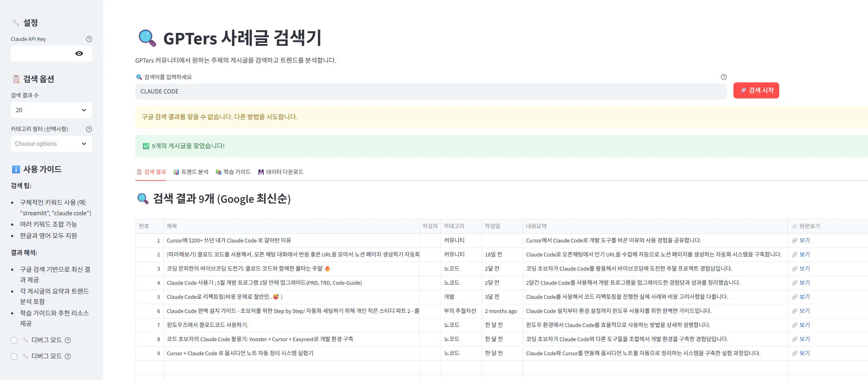
Task: Click the help icon next to Claude API Key
Action: coord(89,39)
